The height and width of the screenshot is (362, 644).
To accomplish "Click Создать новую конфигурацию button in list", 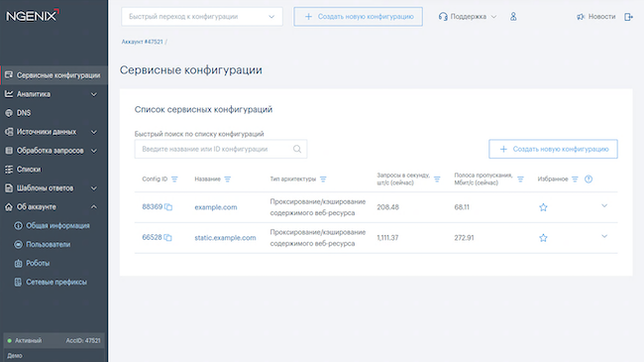I will point(553,149).
